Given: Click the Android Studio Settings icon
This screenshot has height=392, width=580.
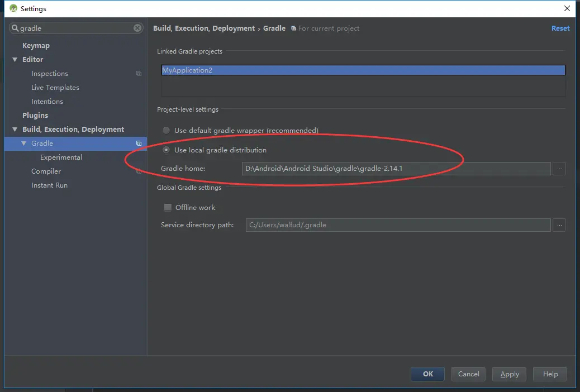Looking at the screenshot, I should point(13,8).
